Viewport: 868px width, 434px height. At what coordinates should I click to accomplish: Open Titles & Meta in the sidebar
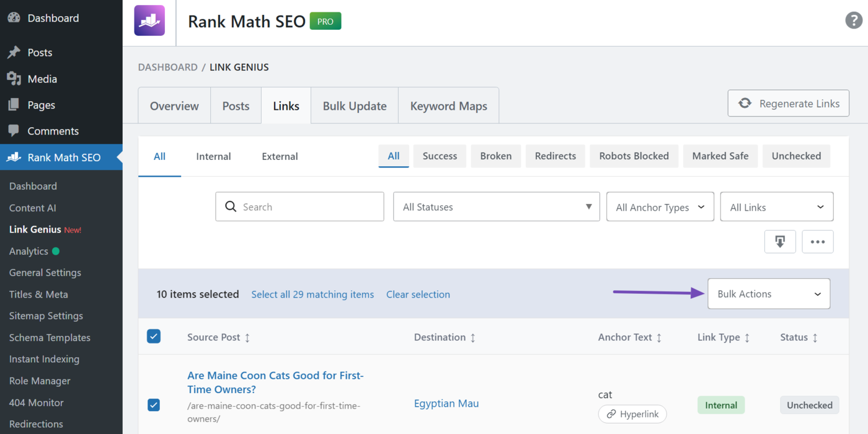[x=38, y=294]
